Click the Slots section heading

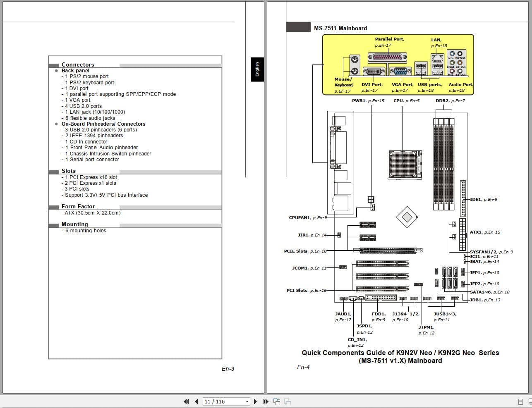coord(69,171)
